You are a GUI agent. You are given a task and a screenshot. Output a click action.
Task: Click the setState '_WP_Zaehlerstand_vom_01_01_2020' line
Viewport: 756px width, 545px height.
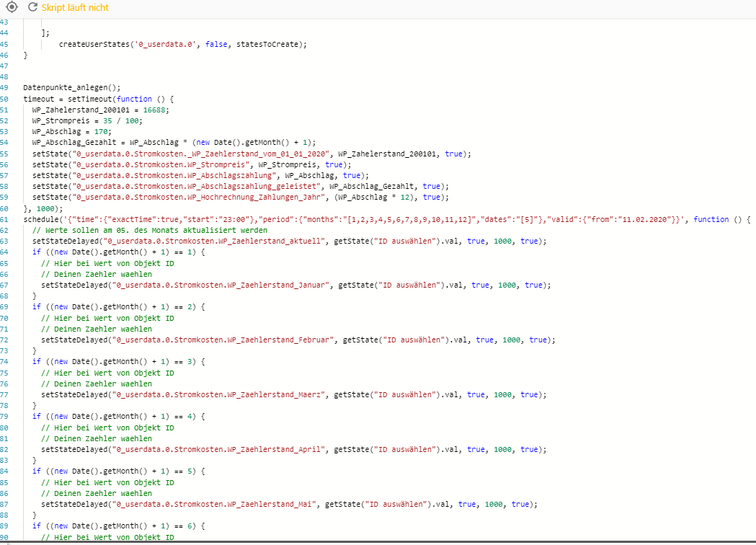coord(252,154)
